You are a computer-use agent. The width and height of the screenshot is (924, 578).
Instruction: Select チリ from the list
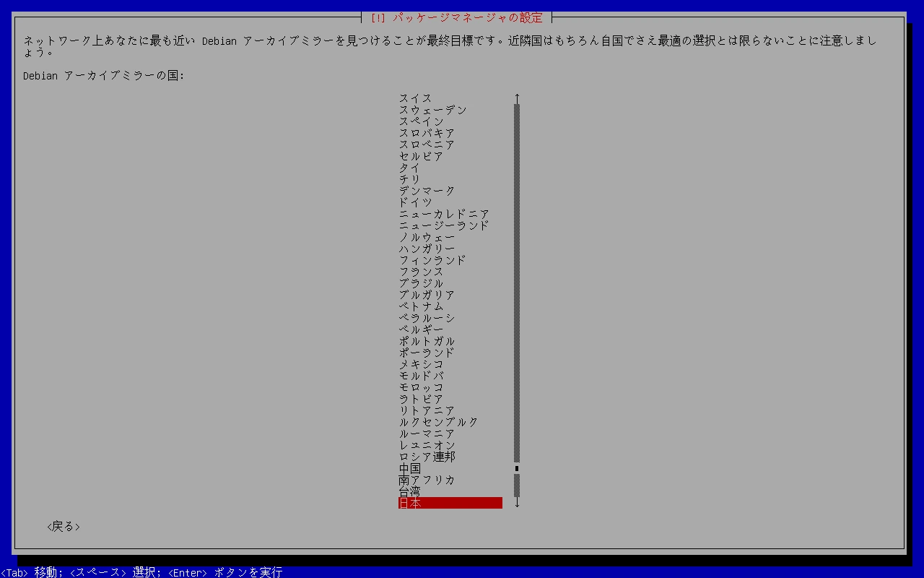point(409,179)
